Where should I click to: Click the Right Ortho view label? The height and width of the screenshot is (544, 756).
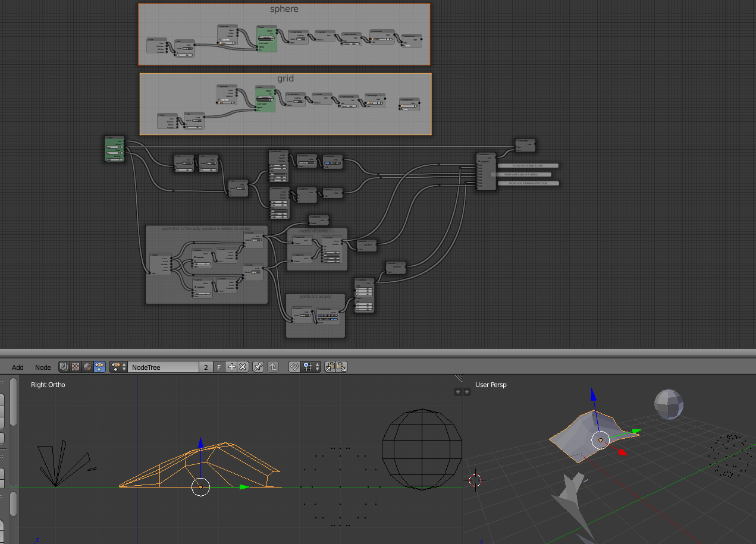tap(48, 385)
